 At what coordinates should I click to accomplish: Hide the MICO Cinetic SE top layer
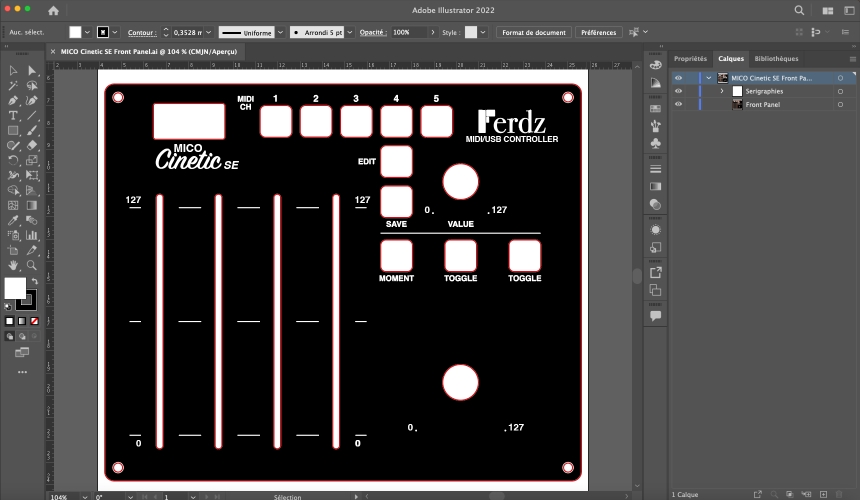pyautogui.click(x=678, y=78)
